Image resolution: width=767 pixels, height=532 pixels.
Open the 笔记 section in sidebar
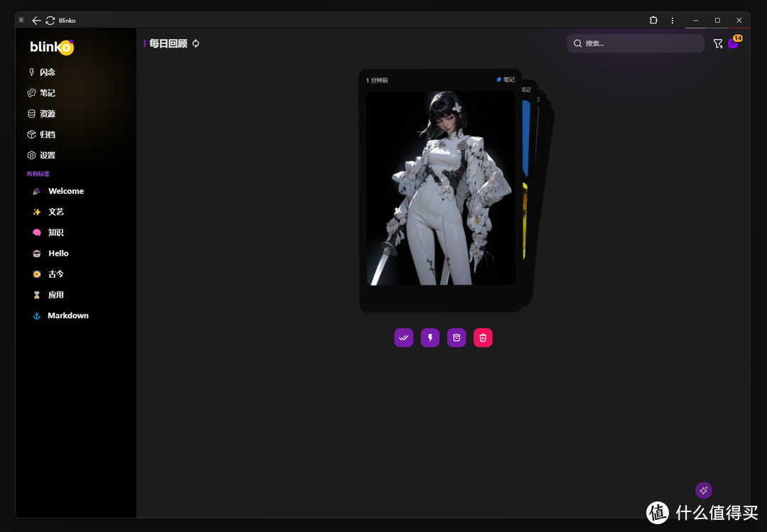47,93
